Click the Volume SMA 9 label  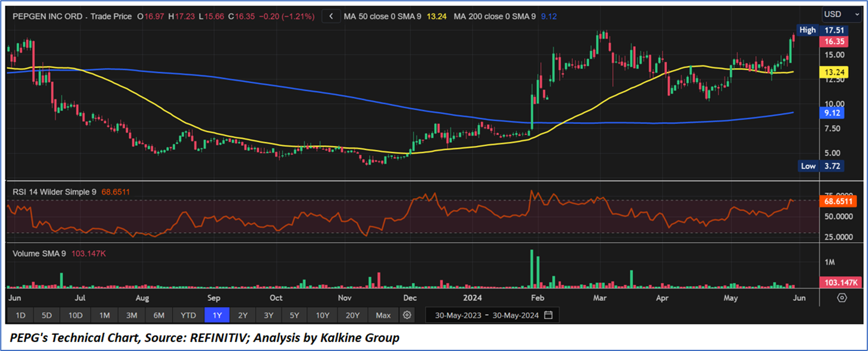click(39, 253)
